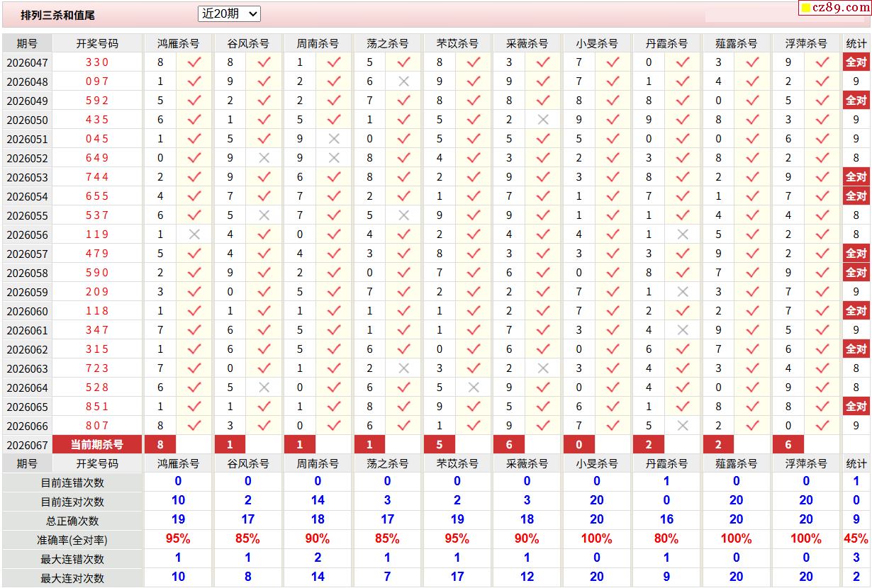The width and height of the screenshot is (872, 588).
Task: Click gray cross in 芣苡杀号 for row 2026064
Action: tap(474, 388)
